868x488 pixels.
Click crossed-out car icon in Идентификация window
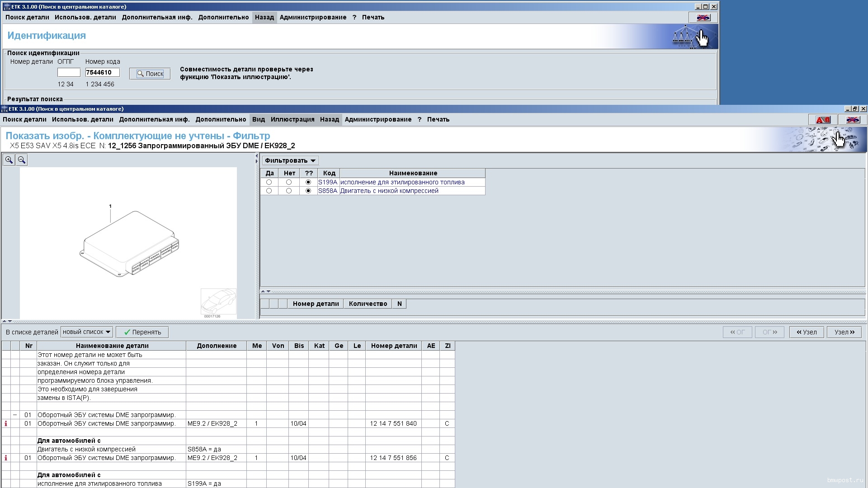[703, 18]
